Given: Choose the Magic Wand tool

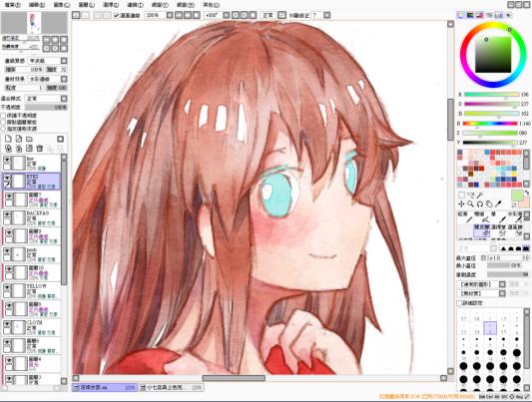Looking at the screenshot, I should click(479, 195).
